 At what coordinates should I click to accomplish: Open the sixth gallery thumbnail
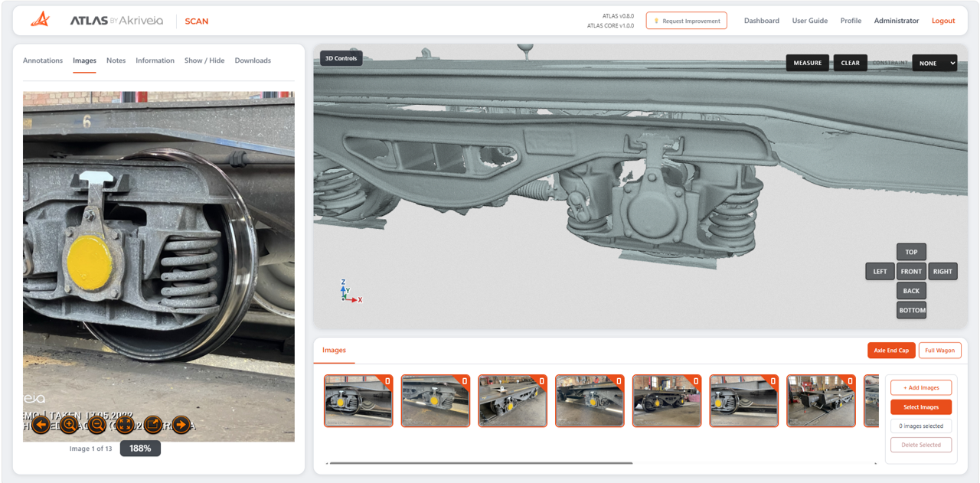(744, 400)
